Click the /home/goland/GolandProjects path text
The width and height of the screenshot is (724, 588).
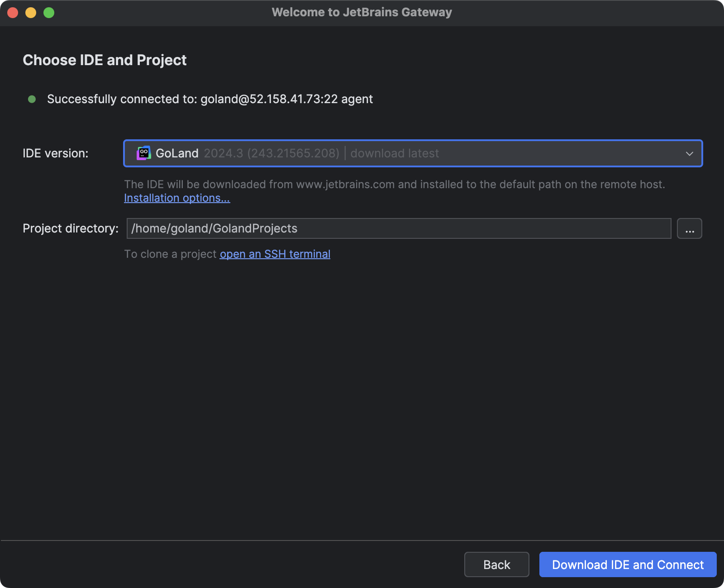coord(214,228)
